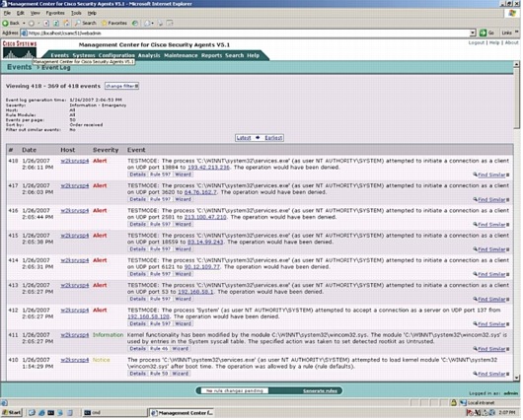Click the Print toolbar icon

[x=160, y=23]
